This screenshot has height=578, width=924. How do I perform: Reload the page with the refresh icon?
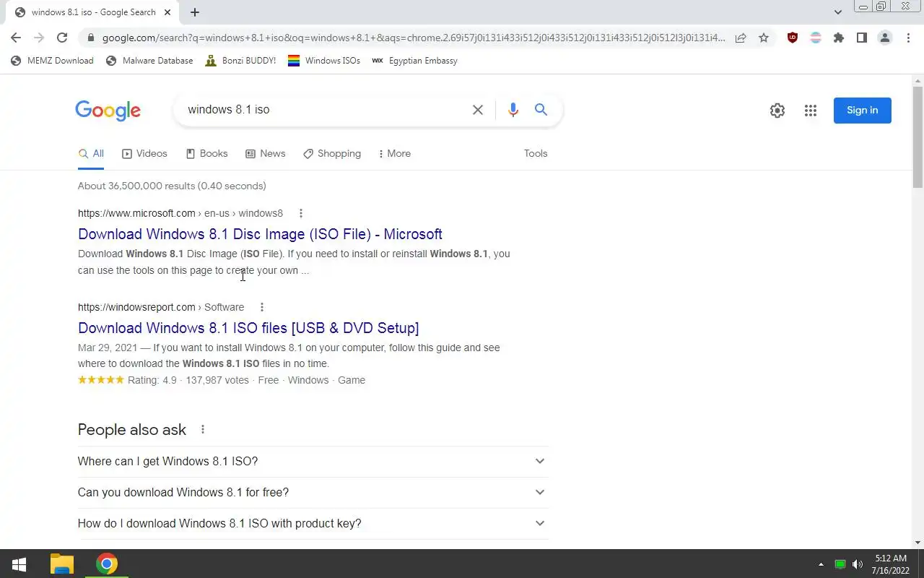click(62, 38)
